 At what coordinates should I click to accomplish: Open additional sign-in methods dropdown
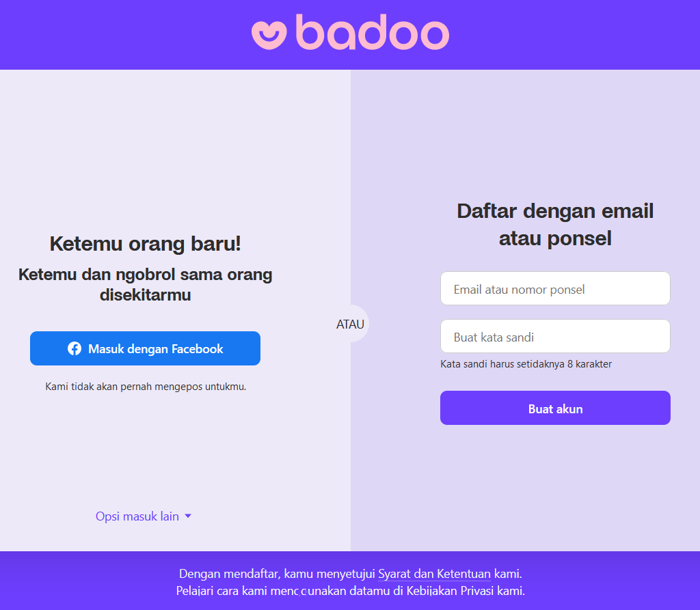[144, 516]
